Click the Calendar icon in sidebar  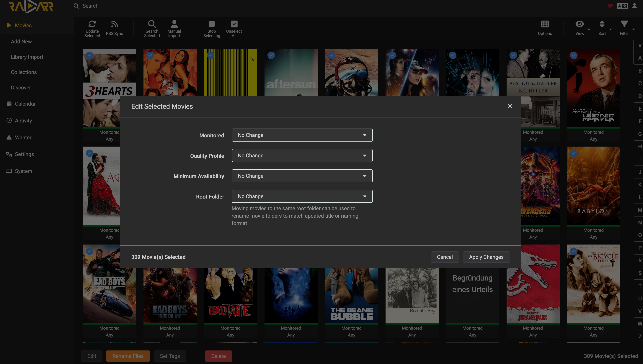click(x=9, y=104)
